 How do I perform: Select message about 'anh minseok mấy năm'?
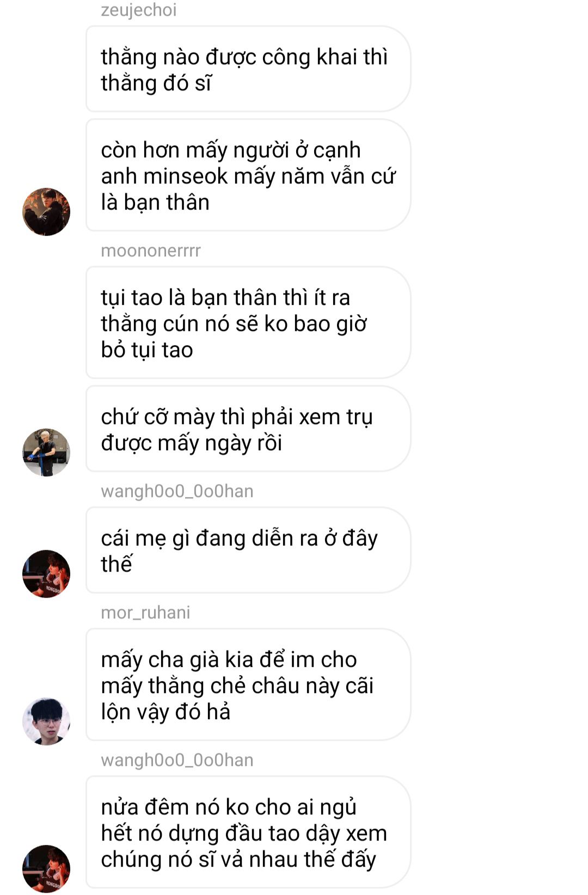click(x=248, y=175)
